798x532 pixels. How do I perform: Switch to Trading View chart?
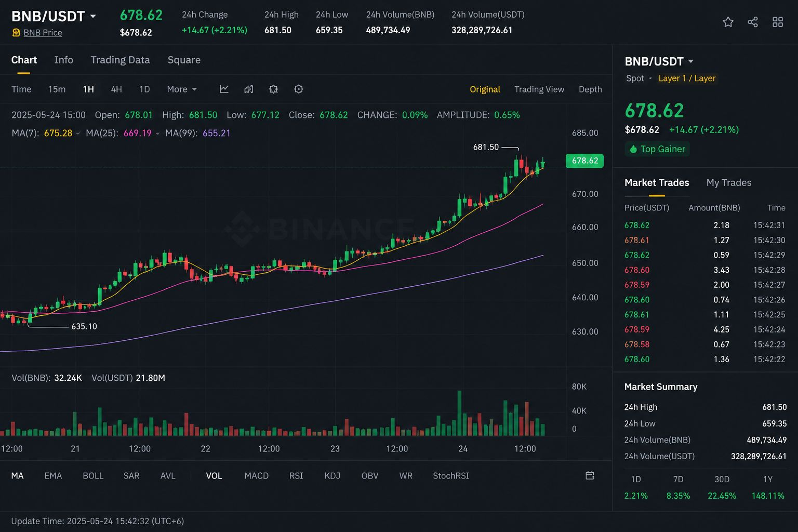(539, 89)
